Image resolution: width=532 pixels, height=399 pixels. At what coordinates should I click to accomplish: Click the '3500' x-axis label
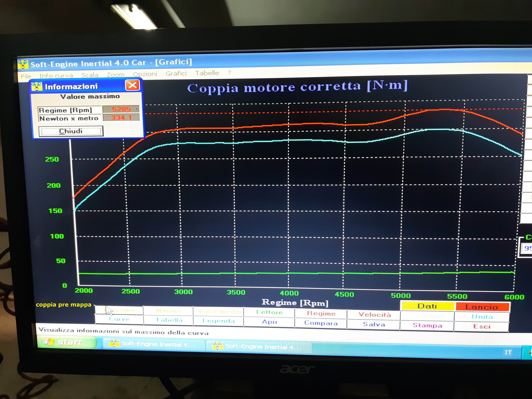pos(236,292)
